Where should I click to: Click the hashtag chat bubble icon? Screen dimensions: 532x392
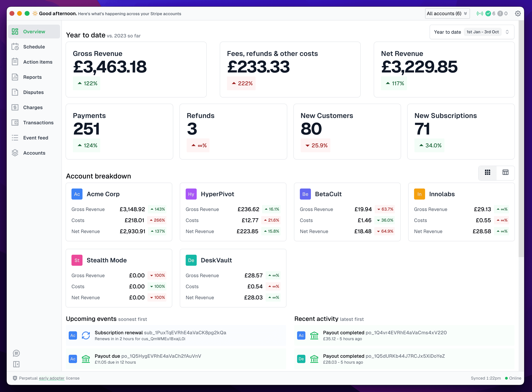point(16,353)
